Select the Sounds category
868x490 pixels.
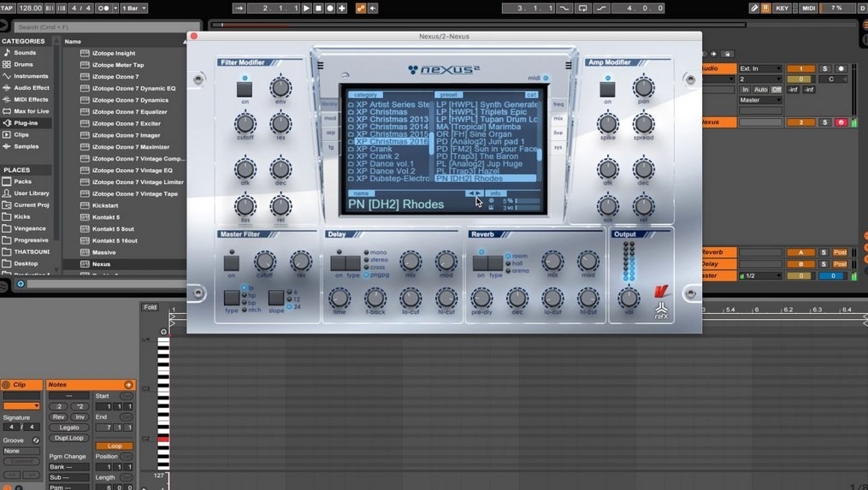tap(25, 53)
